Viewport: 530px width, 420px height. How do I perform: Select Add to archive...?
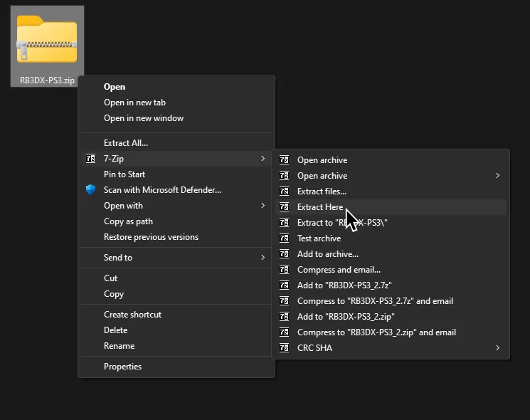[391, 253]
